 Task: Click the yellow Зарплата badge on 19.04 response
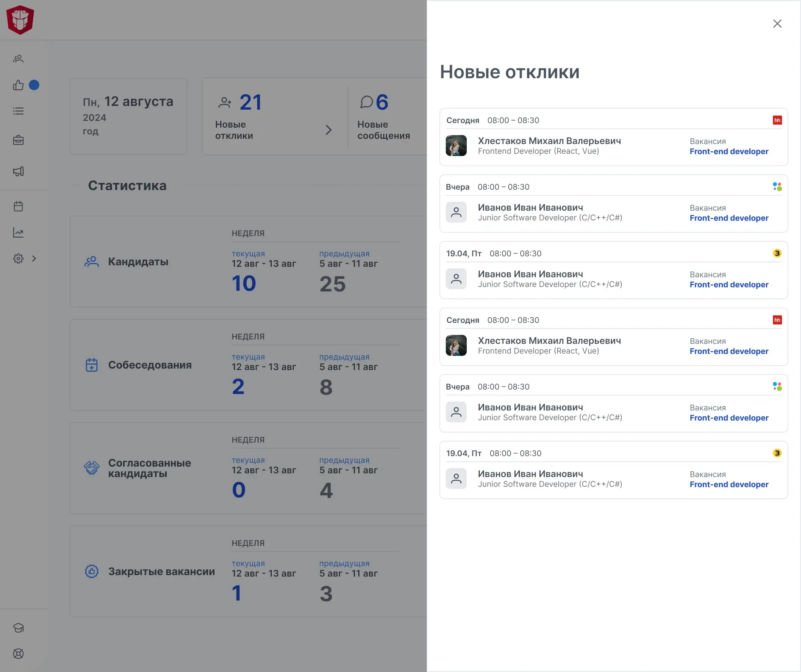coord(777,253)
